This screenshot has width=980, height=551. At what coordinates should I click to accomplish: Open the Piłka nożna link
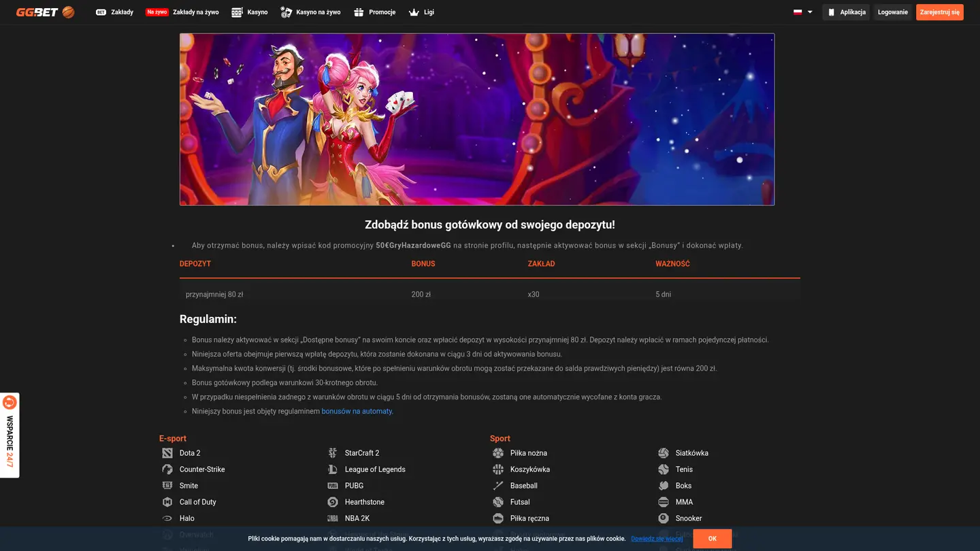point(529,453)
